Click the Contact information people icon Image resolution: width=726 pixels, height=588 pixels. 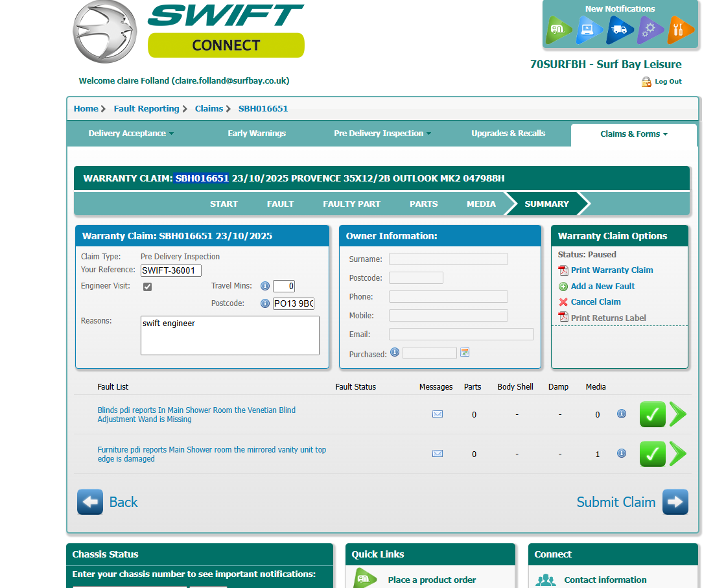pos(546,580)
